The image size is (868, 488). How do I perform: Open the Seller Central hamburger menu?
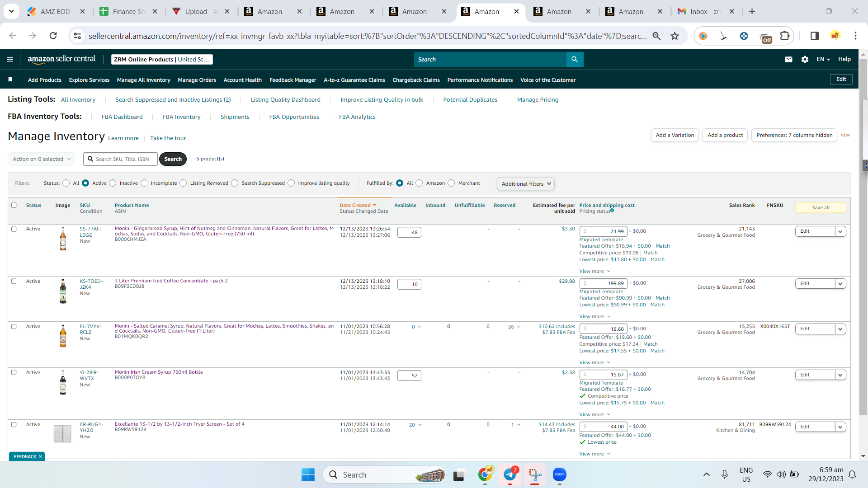[x=10, y=59]
